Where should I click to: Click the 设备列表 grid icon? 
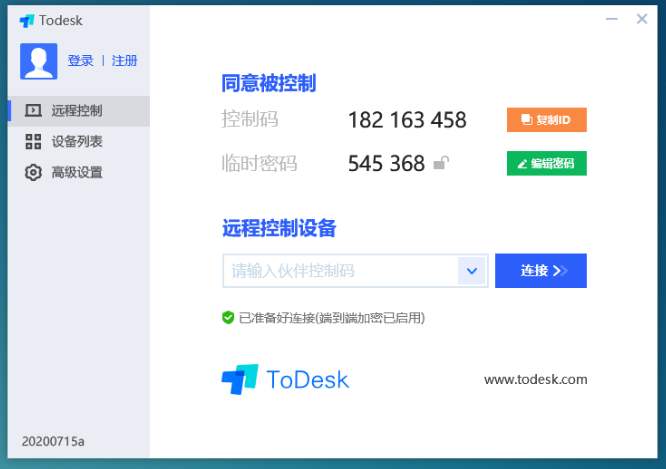click(33, 141)
